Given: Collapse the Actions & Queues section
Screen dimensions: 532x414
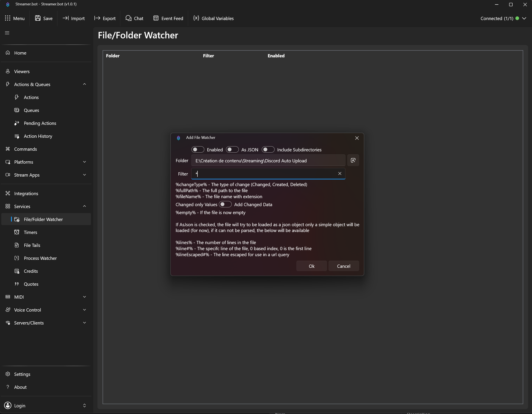Looking at the screenshot, I should (x=84, y=84).
